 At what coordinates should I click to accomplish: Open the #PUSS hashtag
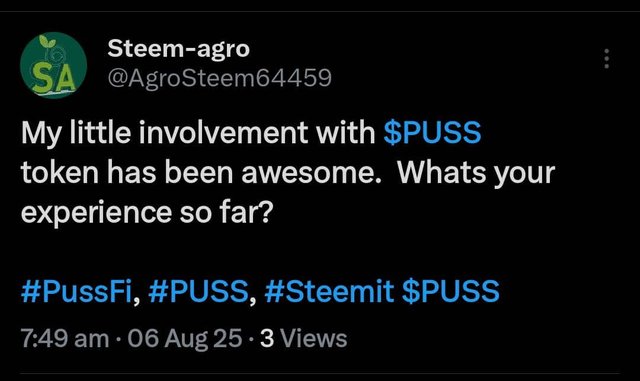pos(199,291)
